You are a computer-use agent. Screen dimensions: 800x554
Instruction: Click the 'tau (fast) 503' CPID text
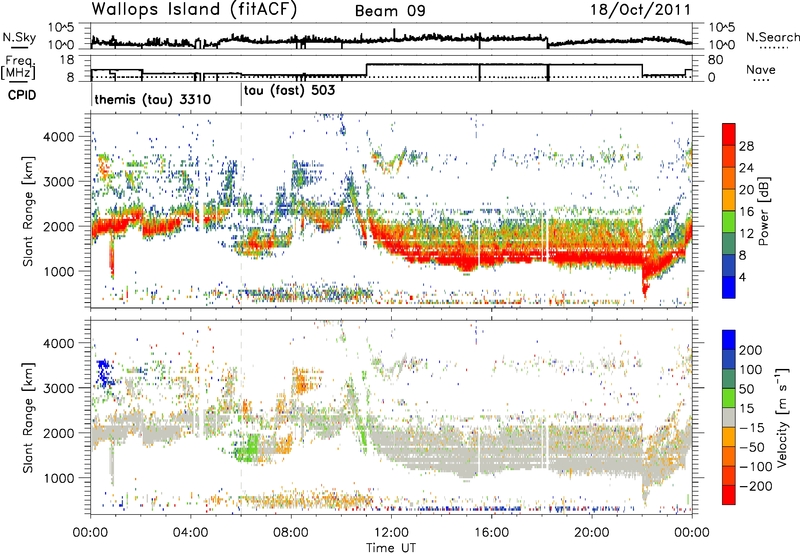(289, 91)
